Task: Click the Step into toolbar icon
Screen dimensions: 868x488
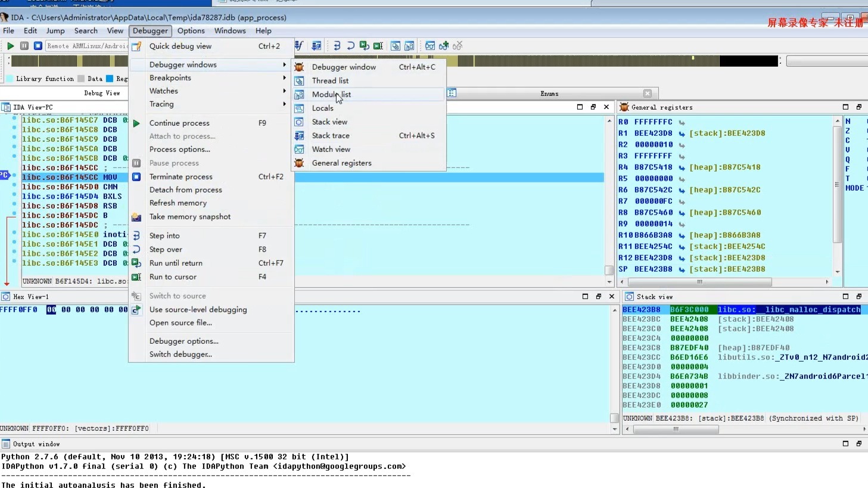Action: point(337,46)
